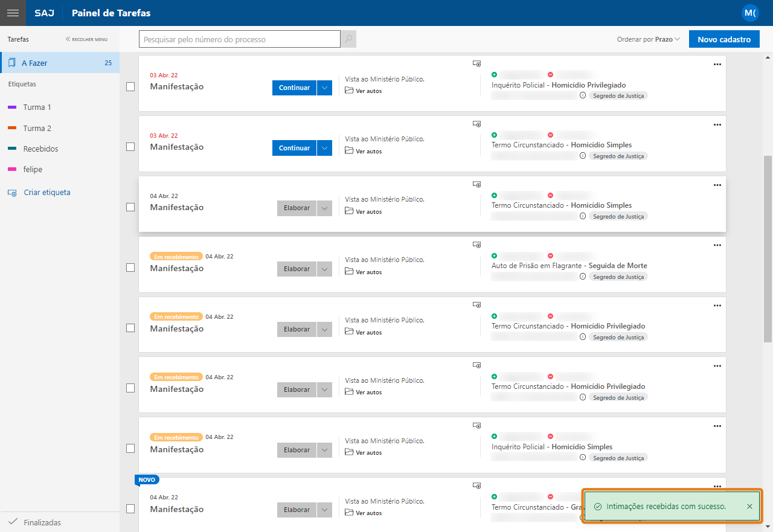Check the first 03 Abr. 22 task checkbox
Viewport: 773px width, 532px height.
[x=130, y=86]
